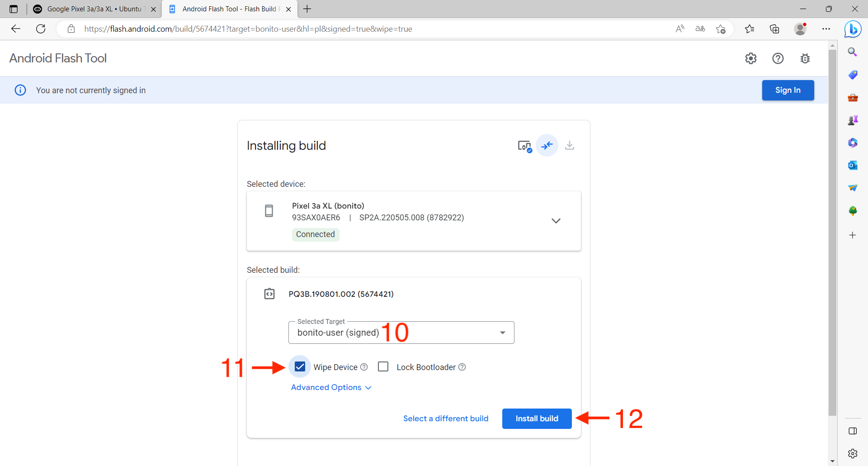Click the Wipe Device help icon
The width and height of the screenshot is (868, 466).
[x=364, y=367]
